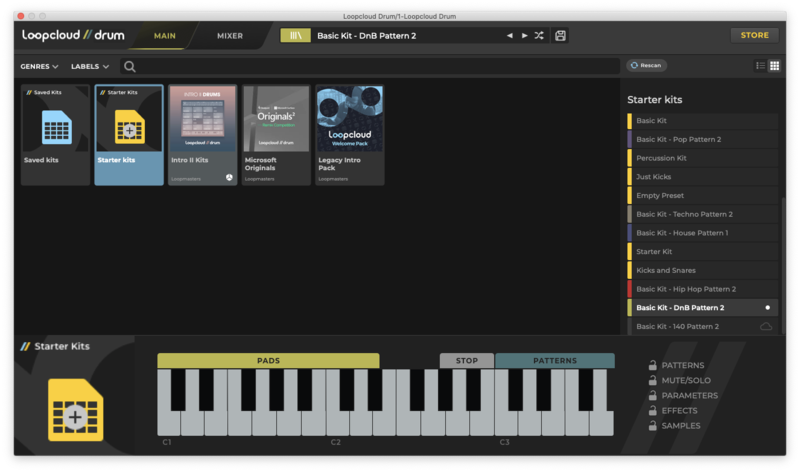The image size is (800, 472).
Task: Click the cloud download icon on 140 Pattern 2
Action: pyautogui.click(x=766, y=327)
